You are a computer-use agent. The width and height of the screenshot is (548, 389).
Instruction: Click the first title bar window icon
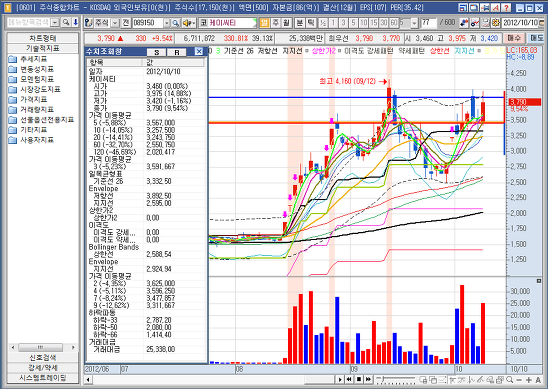pyautogui.click(x=463, y=7)
